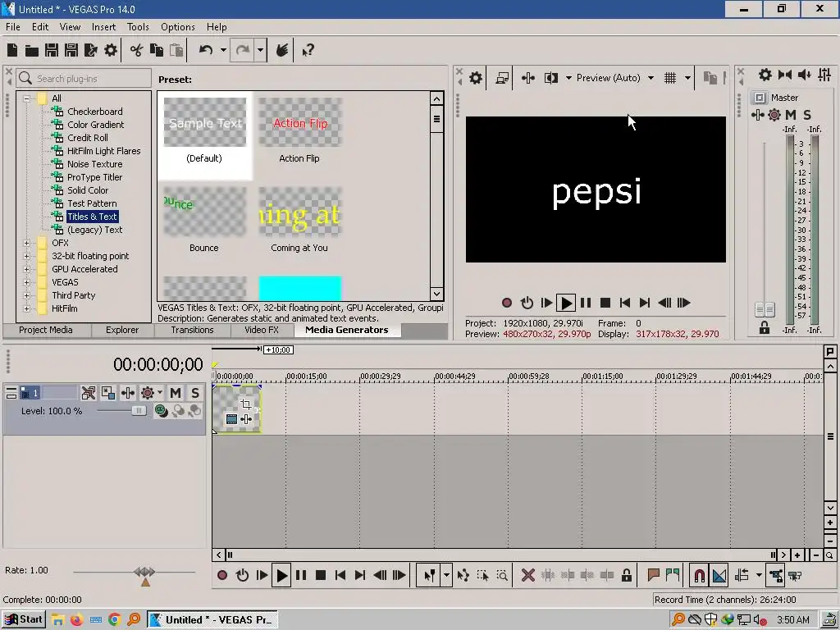Create a new project with toolbar icon

(12, 50)
